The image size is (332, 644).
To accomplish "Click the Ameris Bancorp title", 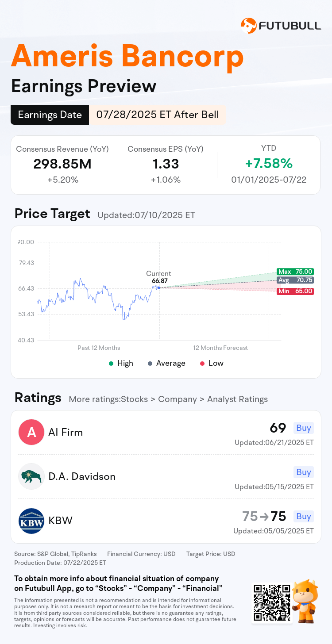I will [x=127, y=56].
